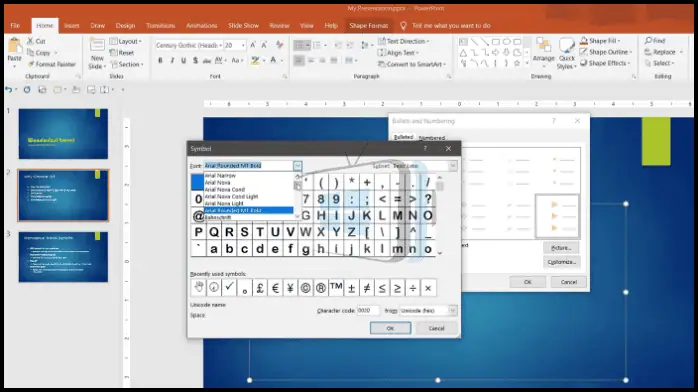
Task: Select the Format Painter tool
Action: [x=52, y=64]
